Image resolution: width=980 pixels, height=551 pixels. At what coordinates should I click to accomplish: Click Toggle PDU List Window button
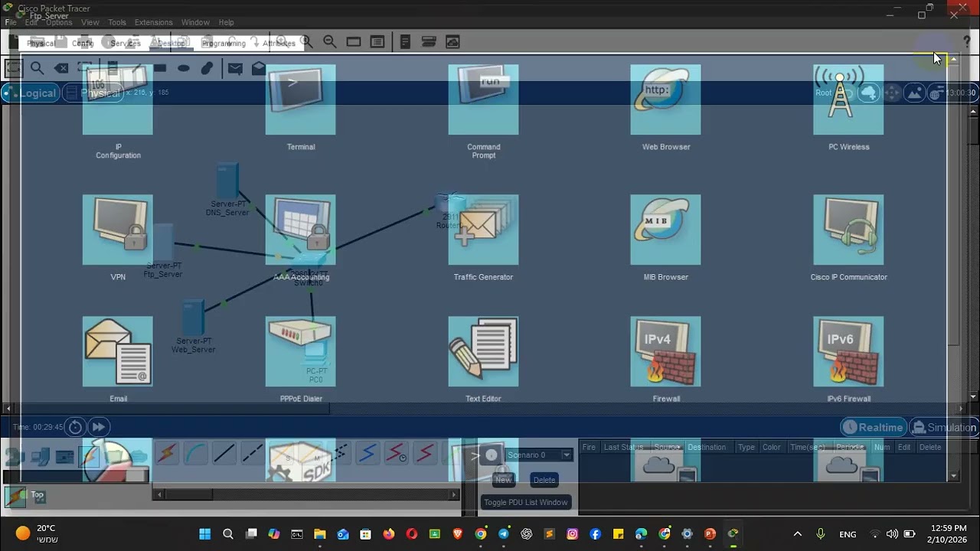(526, 502)
